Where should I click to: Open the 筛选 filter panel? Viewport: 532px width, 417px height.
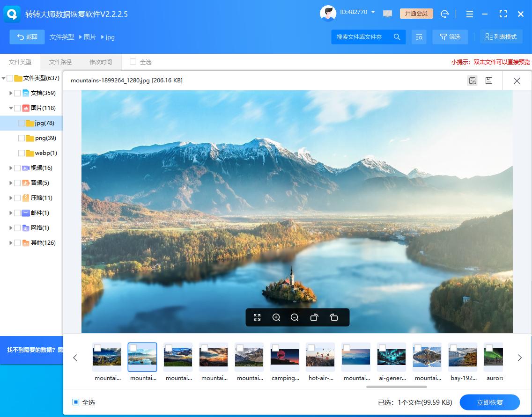[x=450, y=37]
